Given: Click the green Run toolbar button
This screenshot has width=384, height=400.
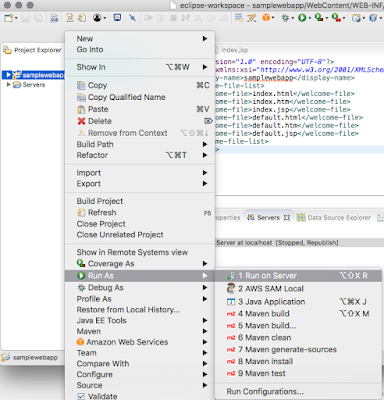Looking at the screenshot, I should coord(302,17).
